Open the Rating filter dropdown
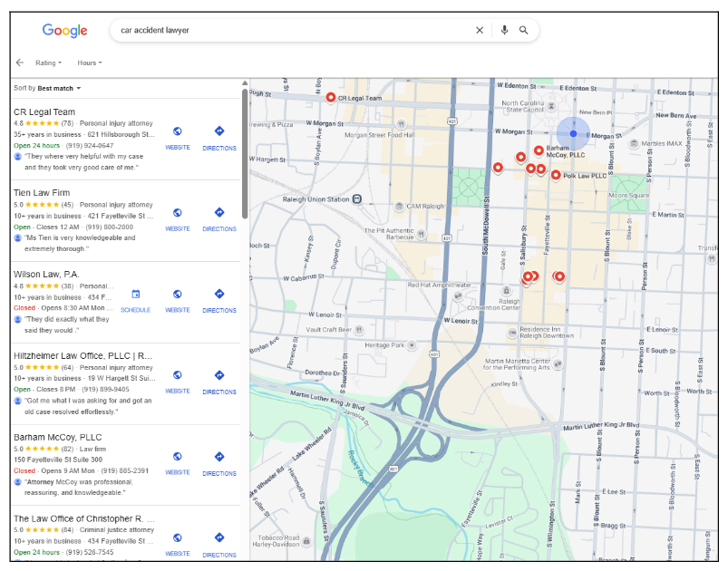 (x=48, y=63)
